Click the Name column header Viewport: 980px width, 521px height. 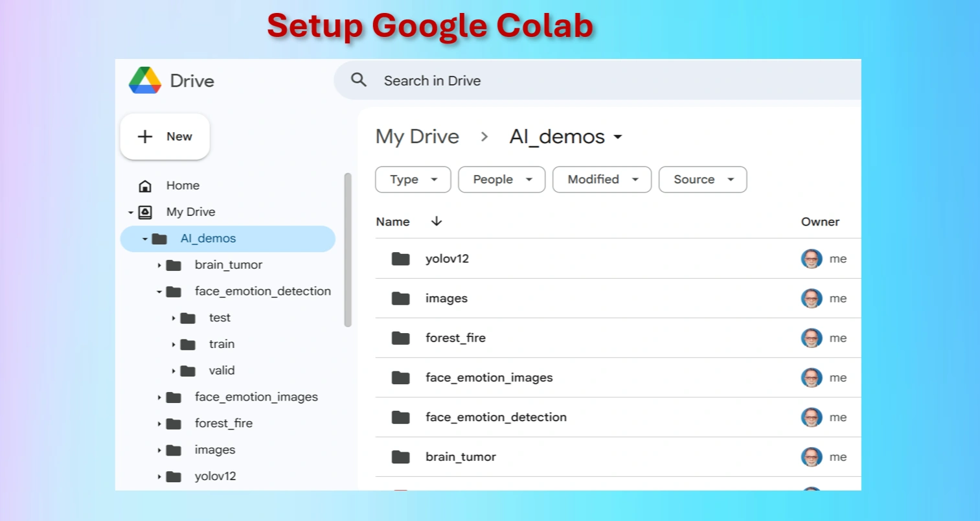point(393,222)
